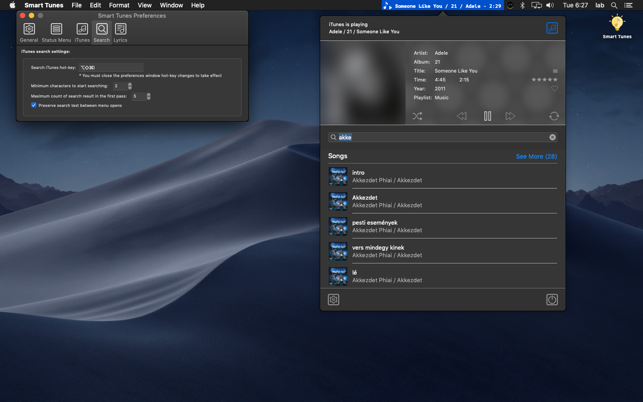This screenshot has width=643, height=402.
Task: Click the Smart Tunes app menu
Action: tap(44, 5)
